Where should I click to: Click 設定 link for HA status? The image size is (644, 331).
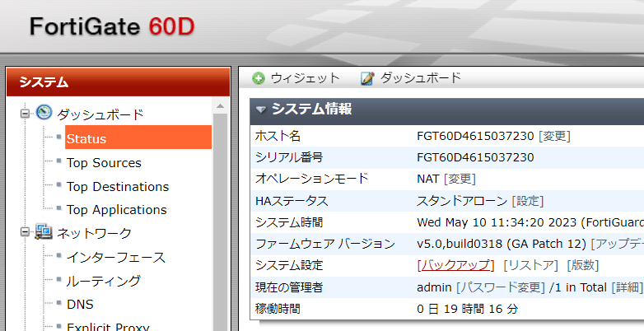point(528,201)
